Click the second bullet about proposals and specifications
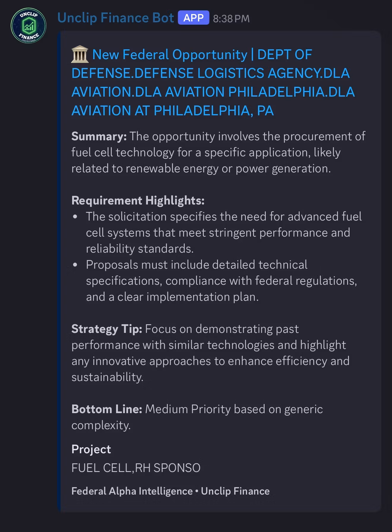Image resolution: width=392 pixels, height=532 pixels. click(221, 281)
